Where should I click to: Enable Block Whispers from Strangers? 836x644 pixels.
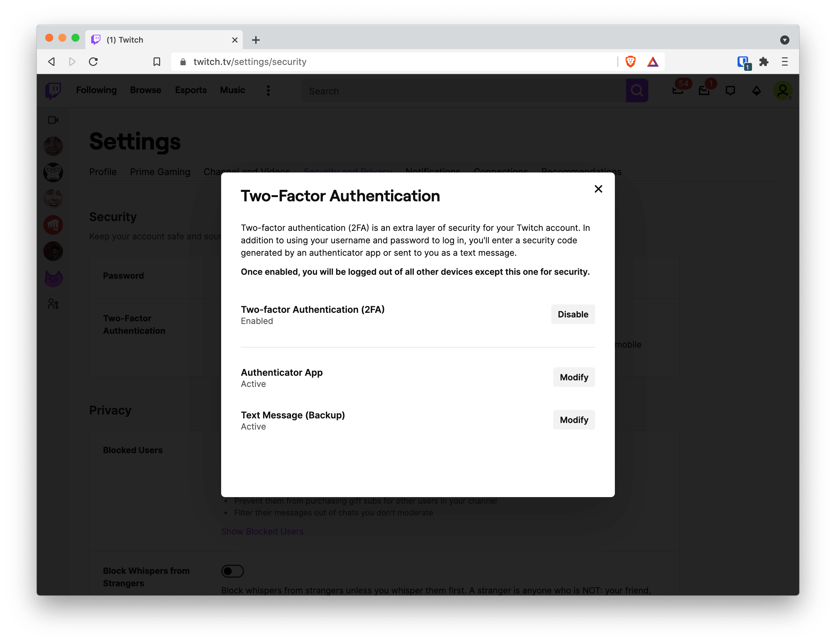232,571
